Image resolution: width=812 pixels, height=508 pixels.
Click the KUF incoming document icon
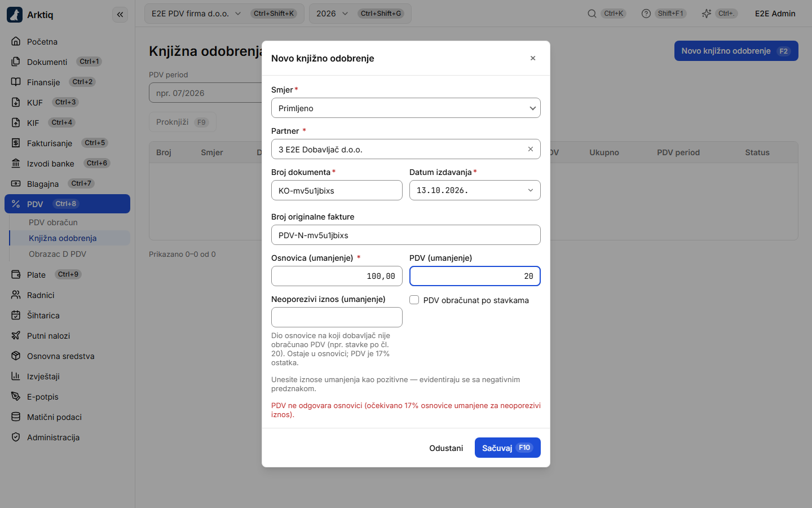[x=16, y=103]
